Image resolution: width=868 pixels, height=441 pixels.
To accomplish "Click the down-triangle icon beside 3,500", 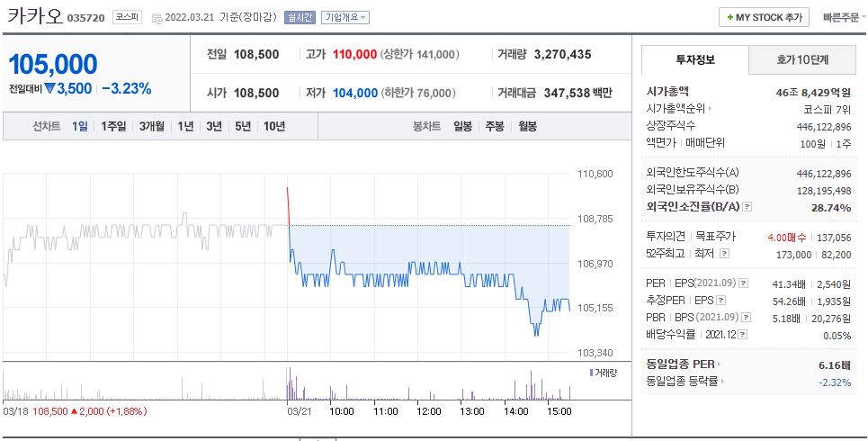I will click(x=49, y=88).
